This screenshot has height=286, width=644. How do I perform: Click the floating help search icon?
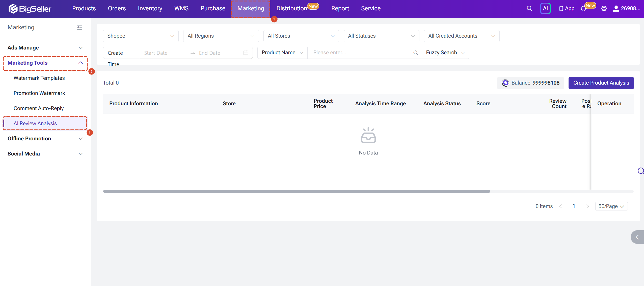pyautogui.click(x=640, y=171)
